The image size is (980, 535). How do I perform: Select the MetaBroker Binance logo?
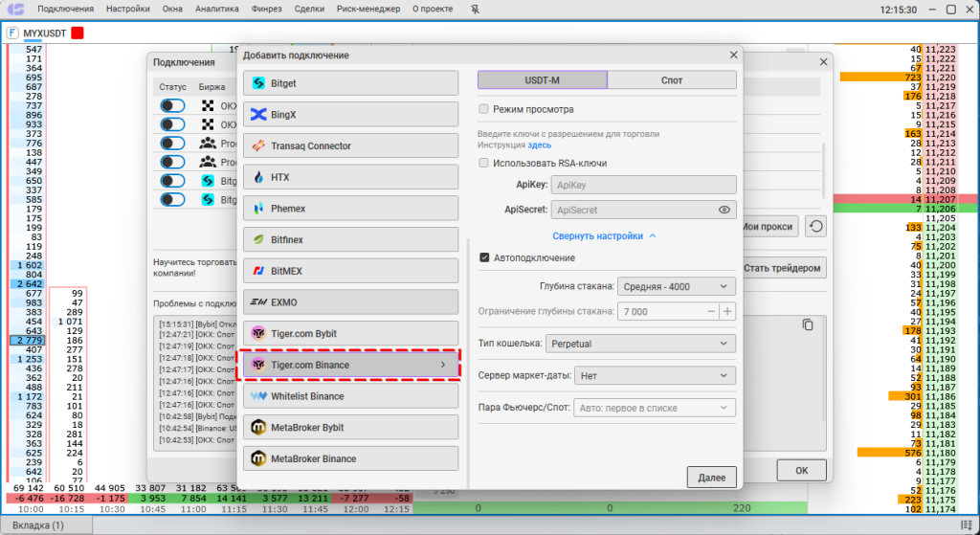point(258,458)
